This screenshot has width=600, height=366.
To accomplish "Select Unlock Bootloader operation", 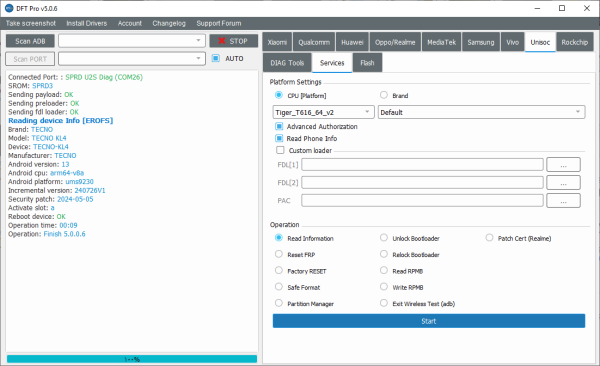I will (384, 238).
